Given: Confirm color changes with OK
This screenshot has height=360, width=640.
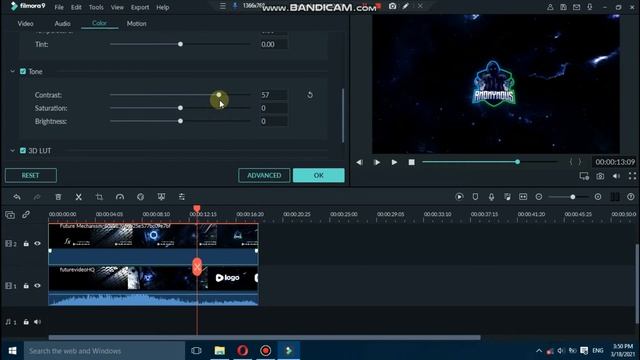Looking at the screenshot, I should pos(319,176).
